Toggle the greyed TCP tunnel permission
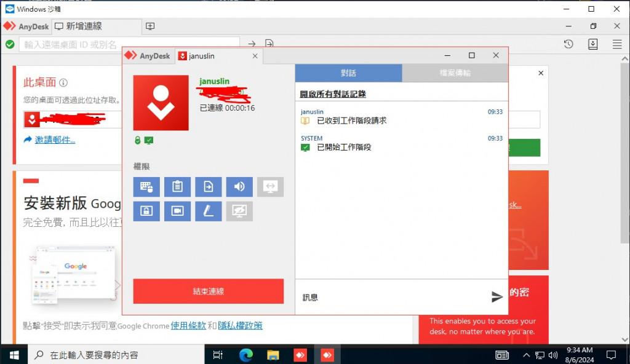The image size is (630, 364). (x=271, y=186)
